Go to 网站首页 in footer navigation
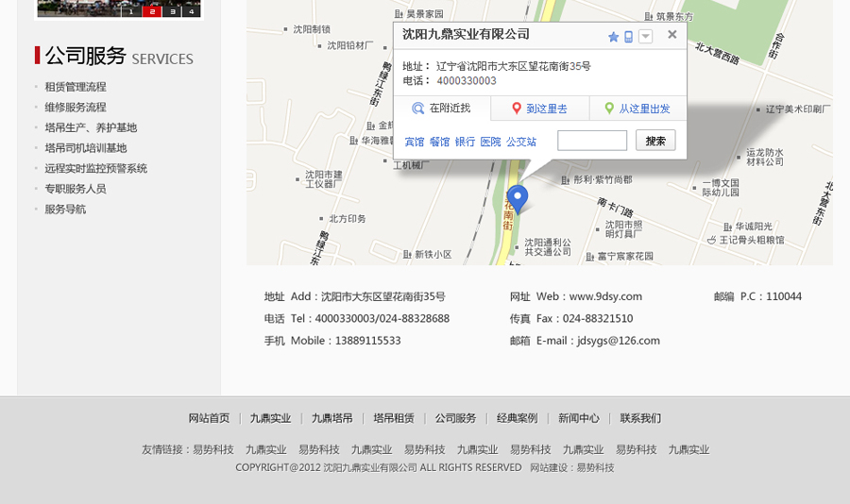Image resolution: width=850 pixels, height=504 pixels. pyautogui.click(x=209, y=418)
